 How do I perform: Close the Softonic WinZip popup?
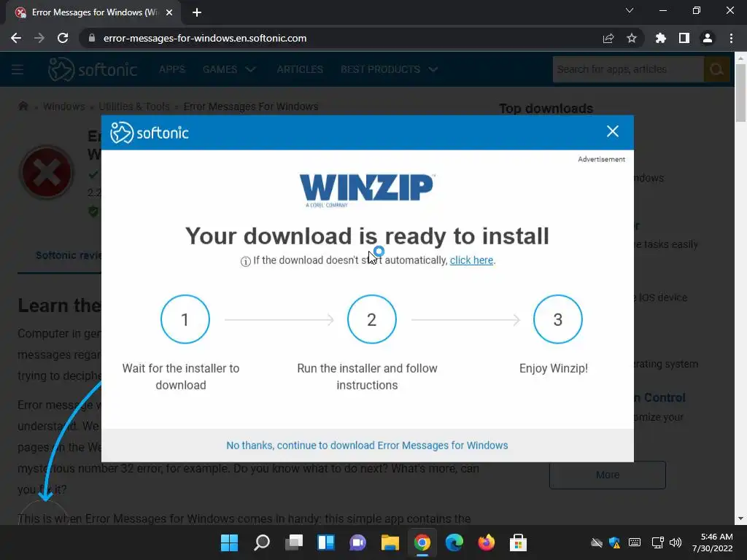(x=612, y=131)
